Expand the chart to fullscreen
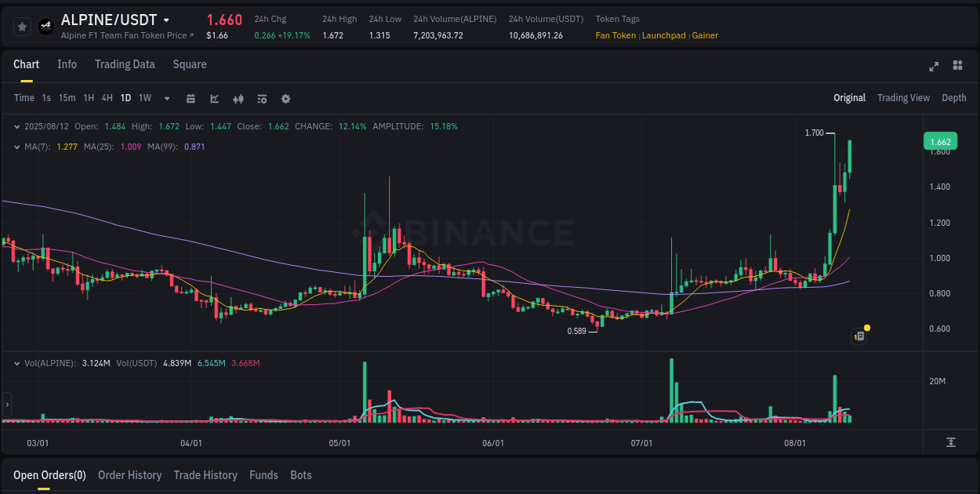 (x=933, y=67)
